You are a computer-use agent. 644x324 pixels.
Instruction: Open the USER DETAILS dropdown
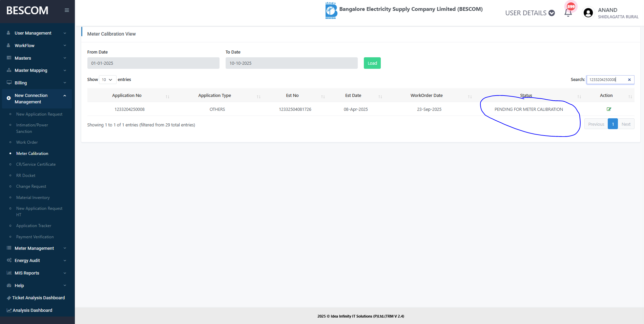point(530,13)
